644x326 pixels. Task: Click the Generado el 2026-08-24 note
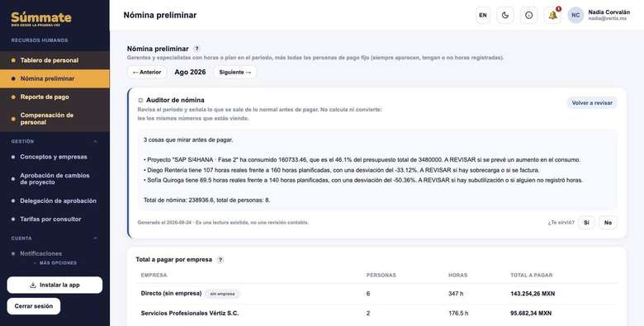point(223,223)
